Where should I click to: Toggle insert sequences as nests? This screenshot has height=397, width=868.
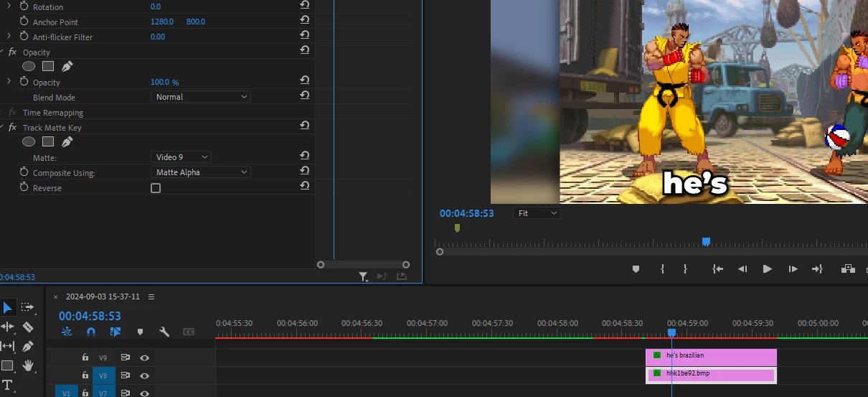67,332
